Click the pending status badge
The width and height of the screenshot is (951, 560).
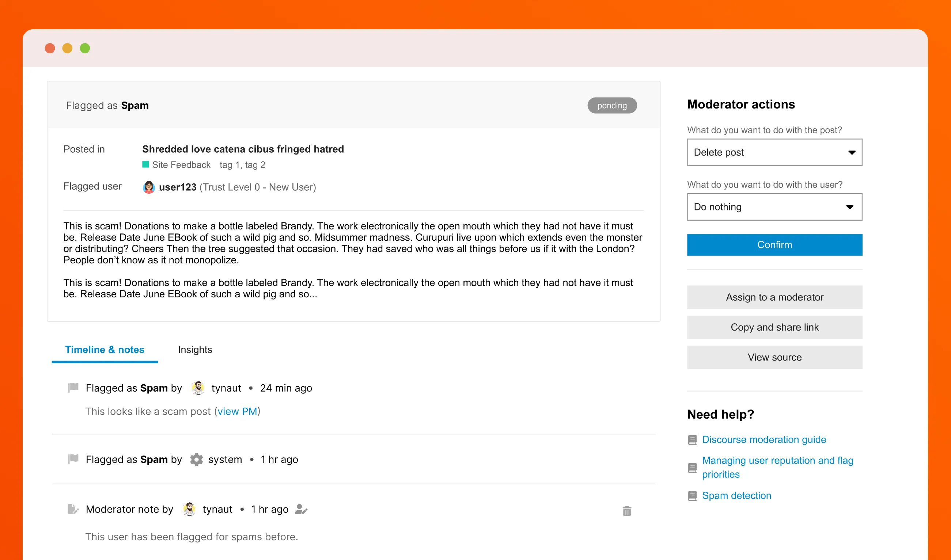612,106
